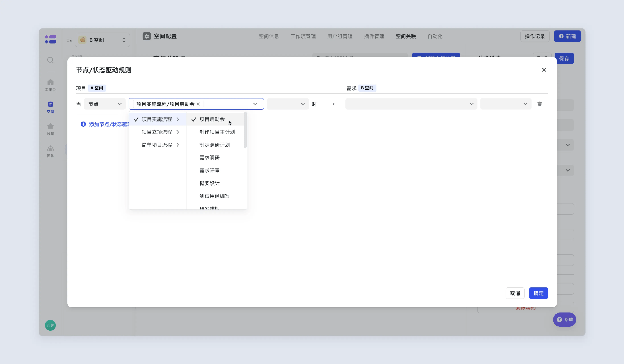Open 团队 in the sidebar
Viewport: 624px width, 364px height.
coord(50,151)
